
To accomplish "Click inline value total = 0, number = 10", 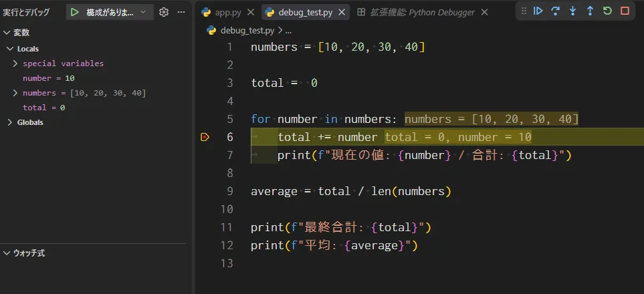I will point(458,137).
